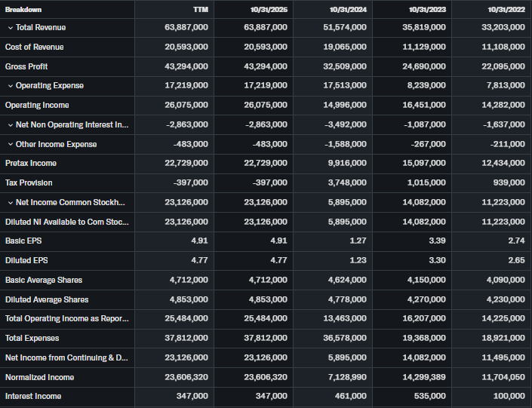Select the 10/31/2024 column header

(348, 9)
